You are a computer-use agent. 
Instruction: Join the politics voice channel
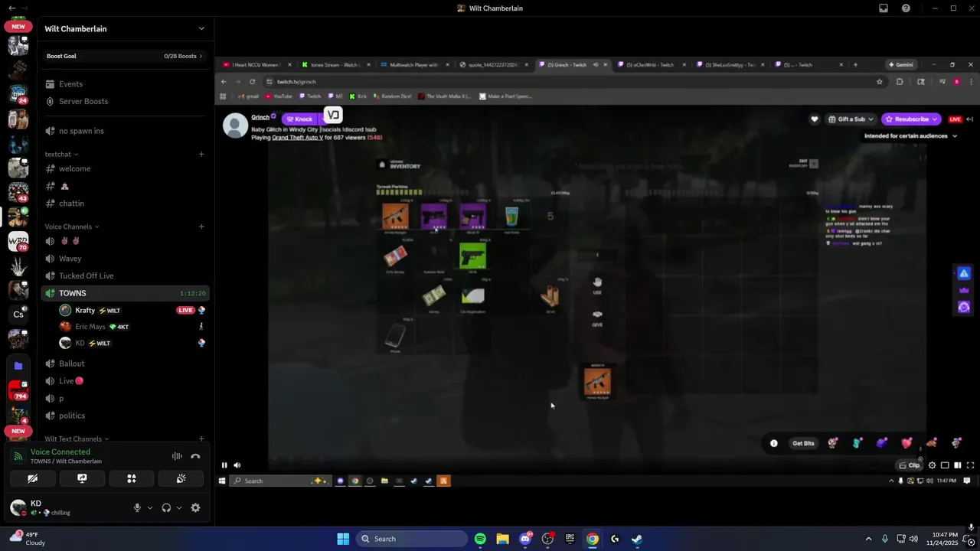pos(125,416)
